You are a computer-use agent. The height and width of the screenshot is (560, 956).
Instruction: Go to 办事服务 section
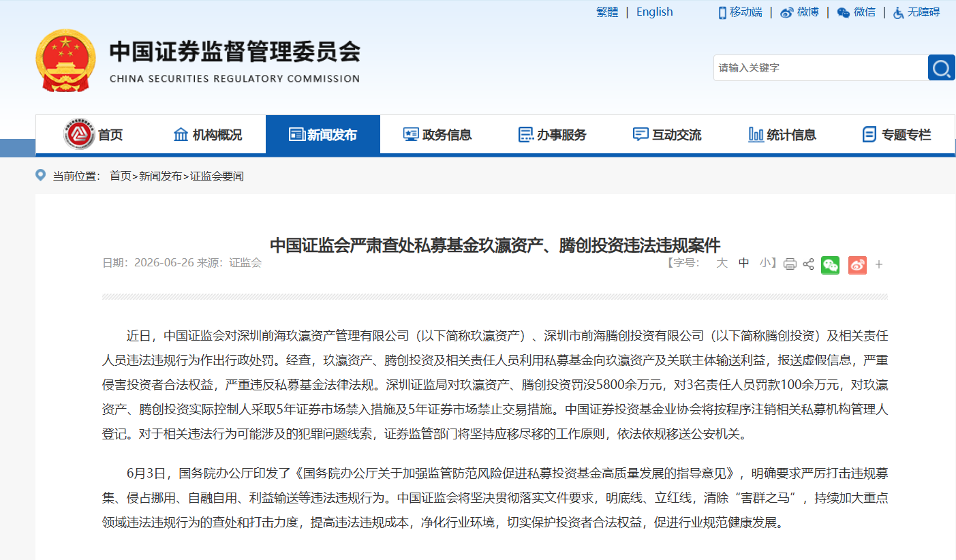click(x=553, y=135)
